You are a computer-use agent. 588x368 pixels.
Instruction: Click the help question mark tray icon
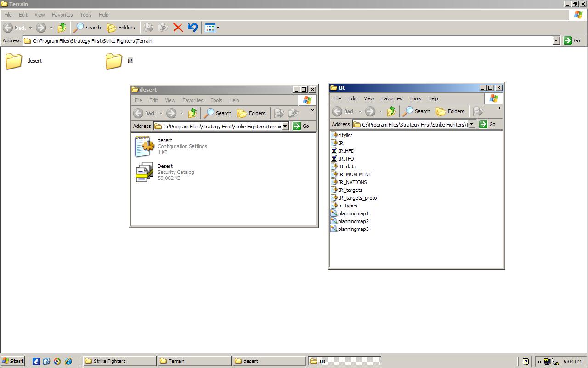coord(526,362)
